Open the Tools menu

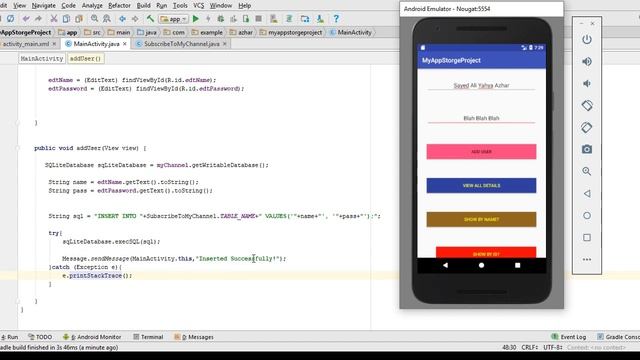pyautogui.click(x=180, y=6)
